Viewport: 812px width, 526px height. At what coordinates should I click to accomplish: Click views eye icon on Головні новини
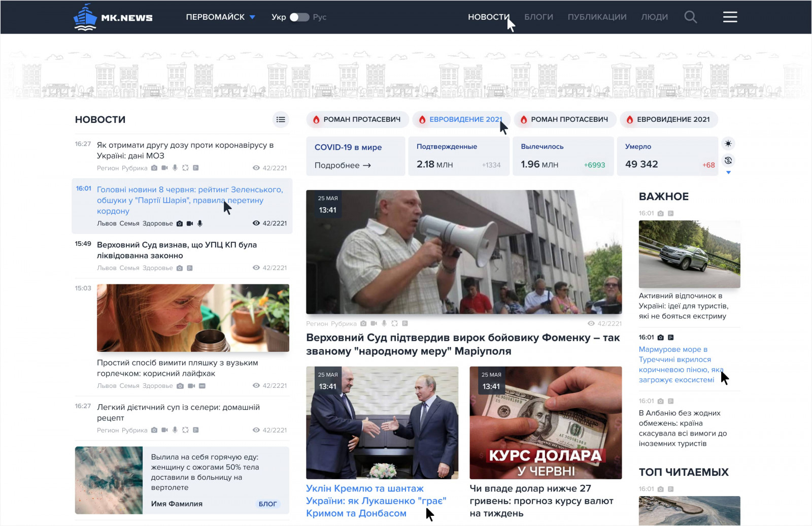(256, 223)
